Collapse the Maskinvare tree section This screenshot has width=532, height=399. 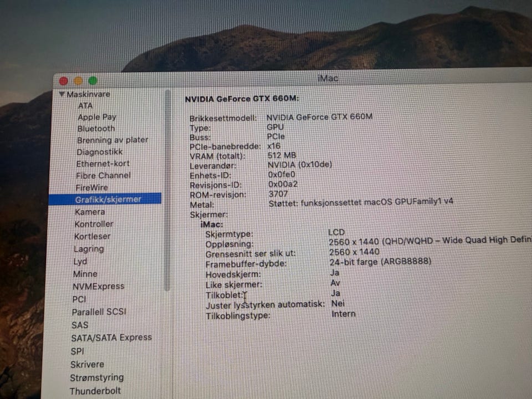coord(62,94)
